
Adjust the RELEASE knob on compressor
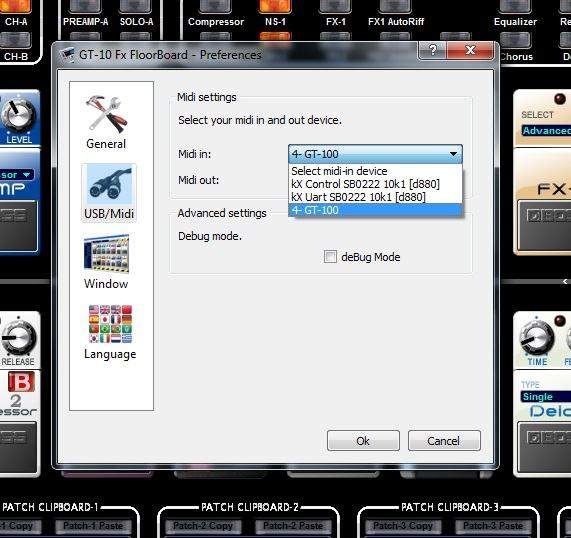tap(18, 338)
